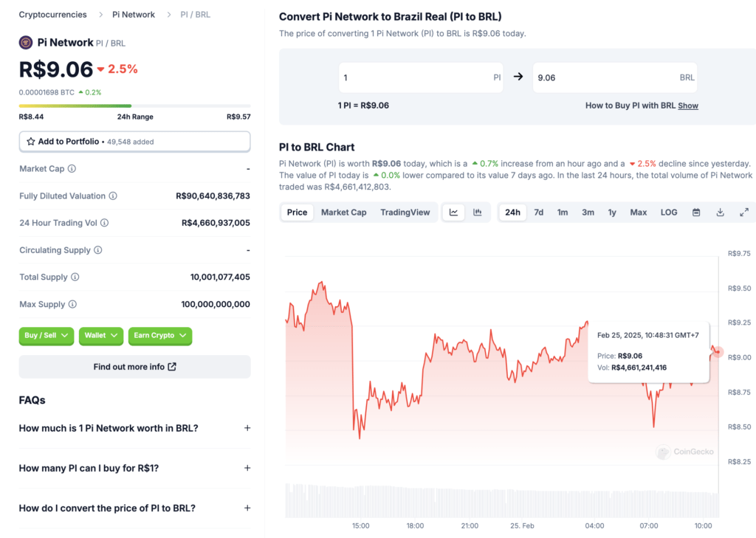Screen dimensions: 756x538
Task: Open the Circulating Supply info icon
Action: [98, 249]
